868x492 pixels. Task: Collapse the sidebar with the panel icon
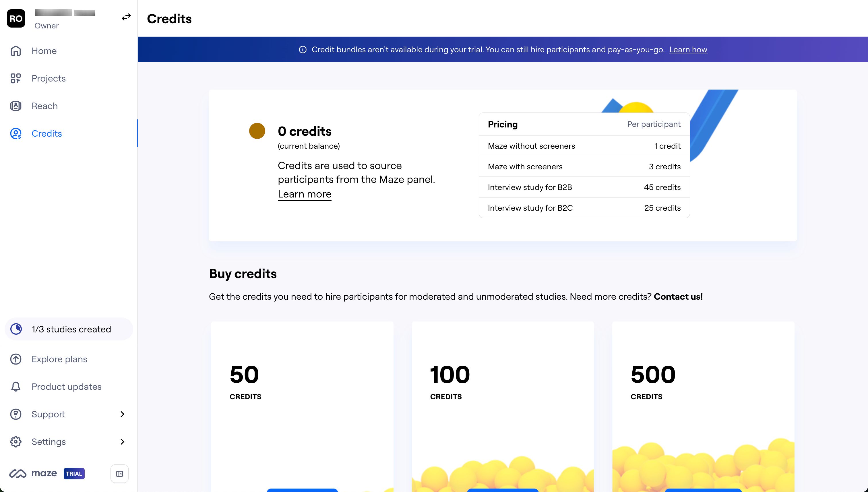(120, 473)
